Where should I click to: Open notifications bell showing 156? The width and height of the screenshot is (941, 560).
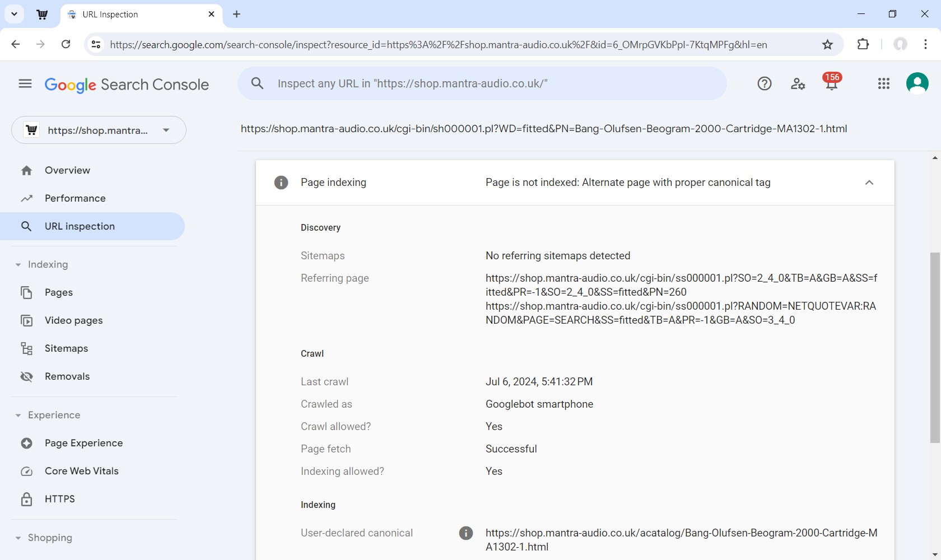point(831,83)
